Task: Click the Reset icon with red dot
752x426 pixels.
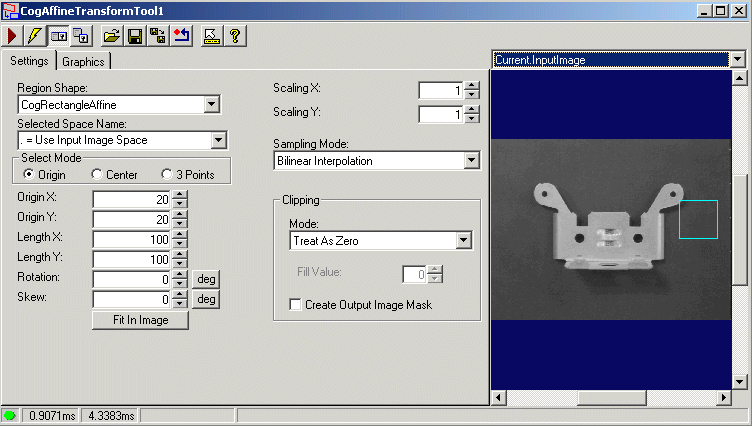Action: click(182, 36)
